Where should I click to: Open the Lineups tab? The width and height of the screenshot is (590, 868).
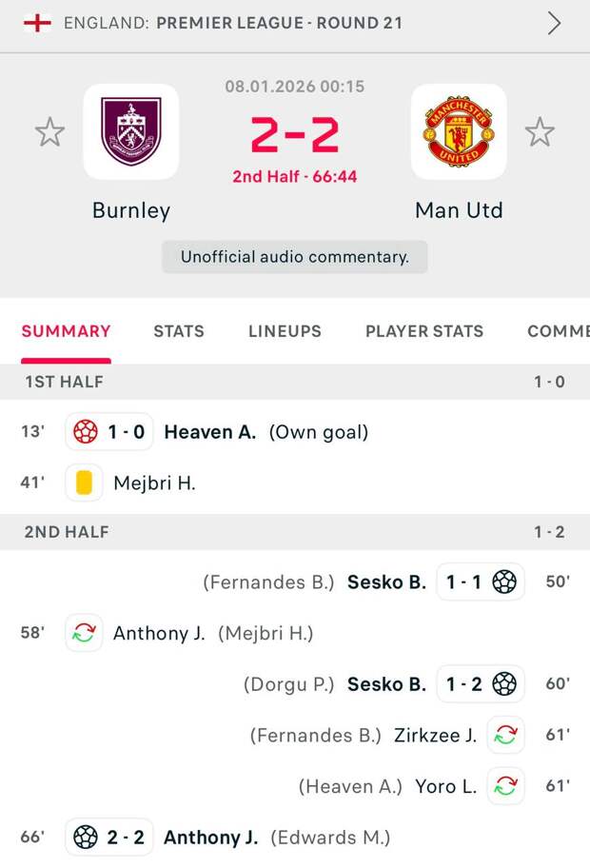tap(285, 331)
